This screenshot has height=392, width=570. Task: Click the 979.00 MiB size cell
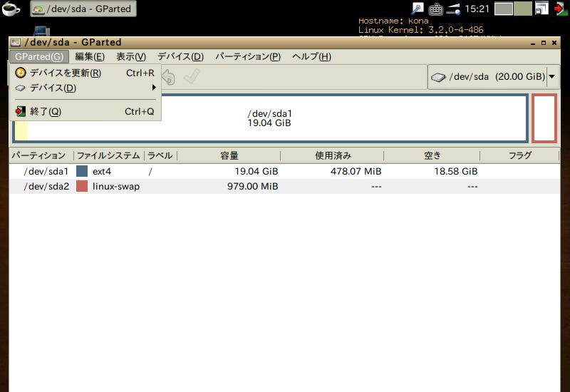pyautogui.click(x=253, y=186)
